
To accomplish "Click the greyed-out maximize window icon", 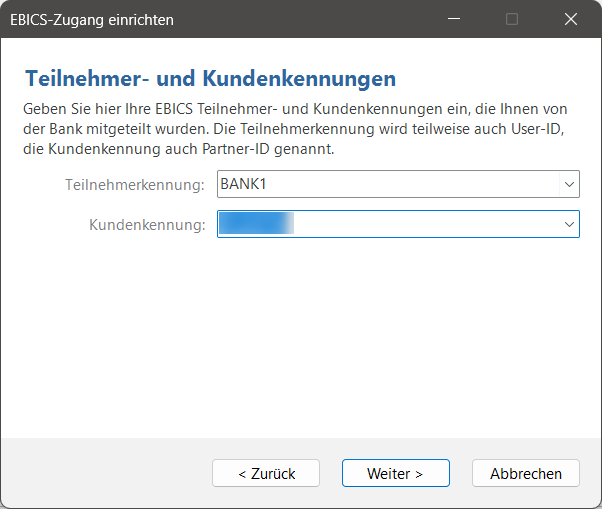I will click(512, 19).
